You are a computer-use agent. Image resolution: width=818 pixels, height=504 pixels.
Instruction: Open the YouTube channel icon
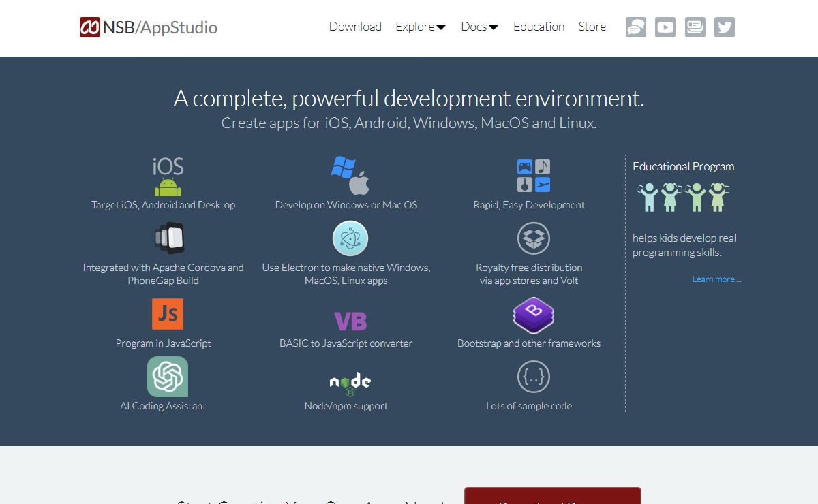665,27
